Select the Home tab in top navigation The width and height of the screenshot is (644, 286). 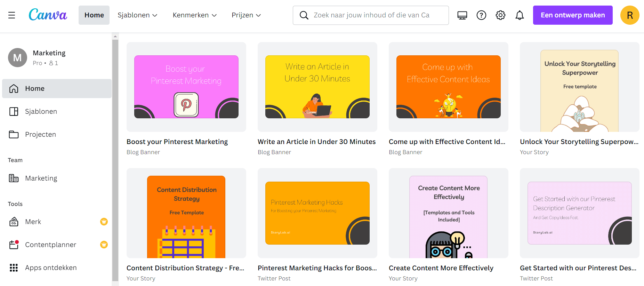94,15
